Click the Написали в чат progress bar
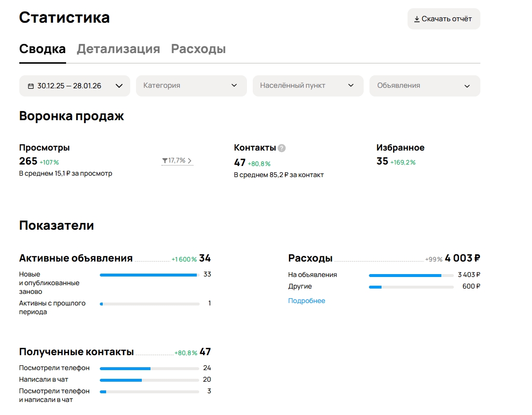The image size is (532, 415). (x=150, y=380)
